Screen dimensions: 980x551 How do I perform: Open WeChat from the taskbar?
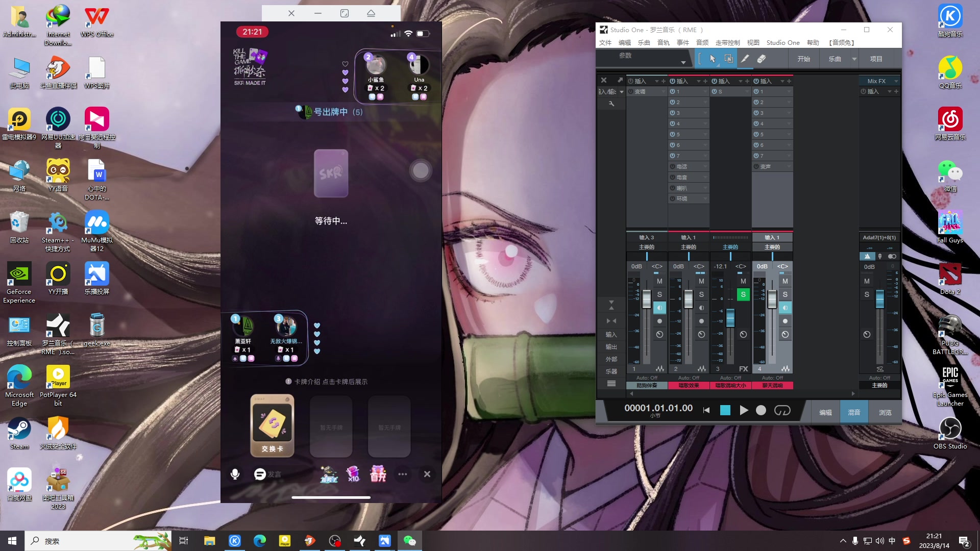[409, 541]
